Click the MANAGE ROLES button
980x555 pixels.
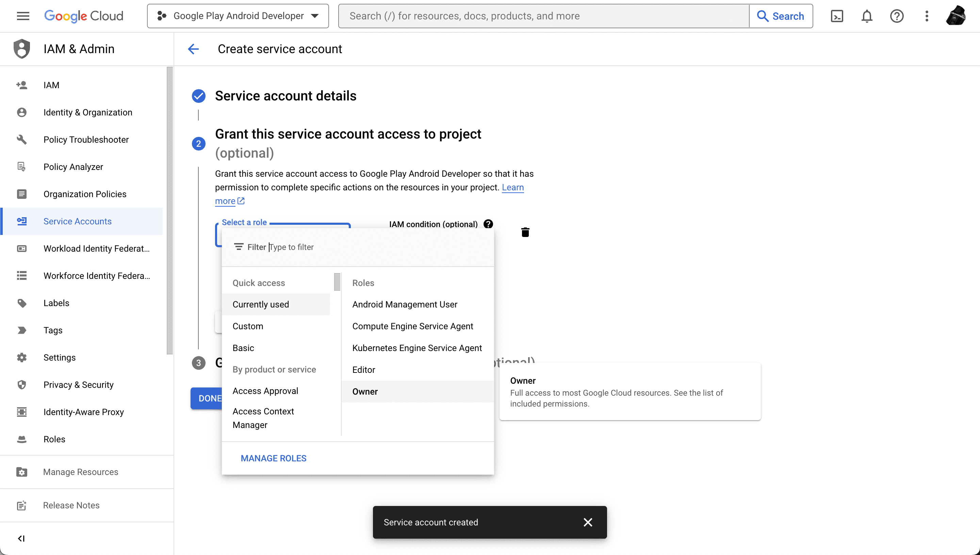pyautogui.click(x=273, y=458)
